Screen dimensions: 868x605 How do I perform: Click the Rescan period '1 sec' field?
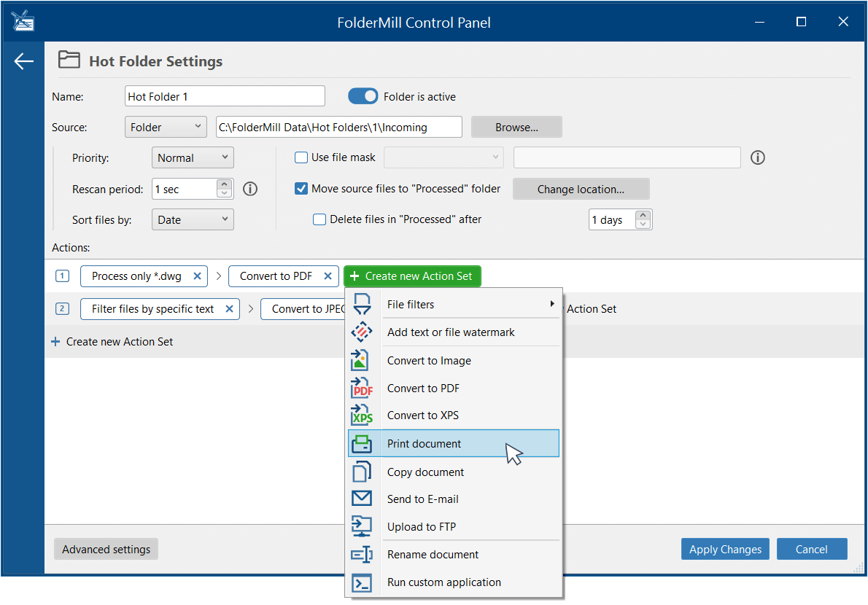(x=185, y=189)
